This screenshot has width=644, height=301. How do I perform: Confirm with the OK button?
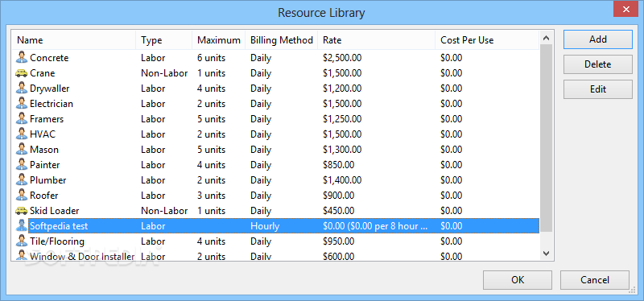tap(518, 280)
